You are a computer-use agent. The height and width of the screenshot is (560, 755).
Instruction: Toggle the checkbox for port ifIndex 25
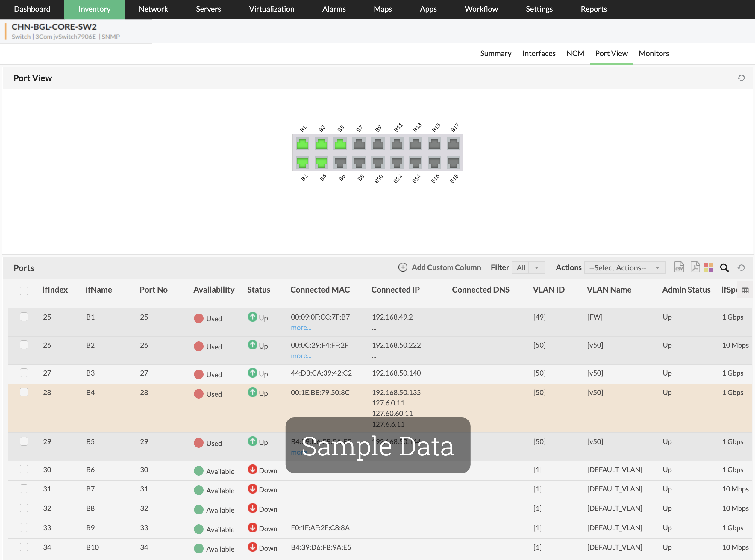point(24,317)
